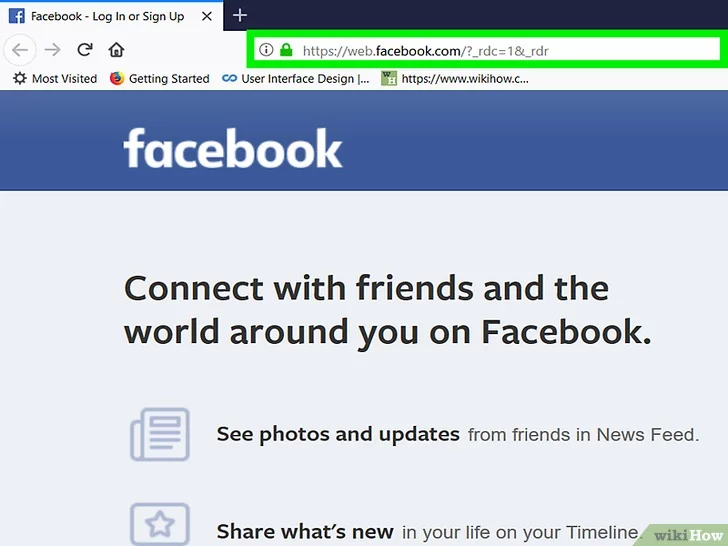The height and width of the screenshot is (546, 728).
Task: Go to the browser Home icon
Action: (116, 49)
